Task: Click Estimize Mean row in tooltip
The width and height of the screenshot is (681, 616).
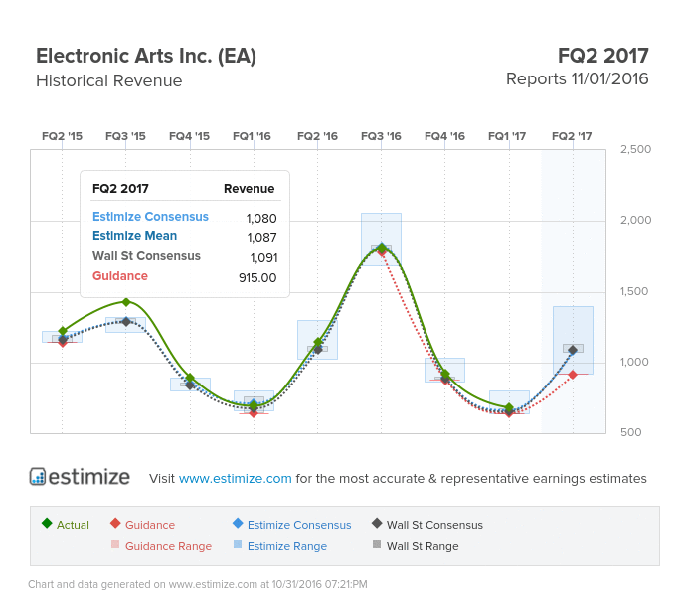Action: pyautogui.click(x=185, y=236)
